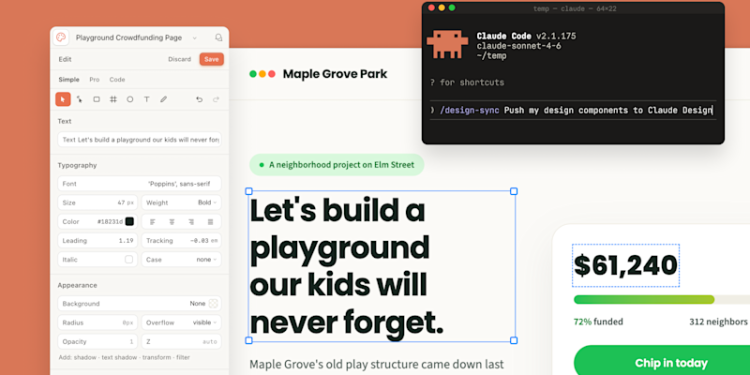Switch to the Code tab
The image size is (750, 375).
[x=117, y=79]
